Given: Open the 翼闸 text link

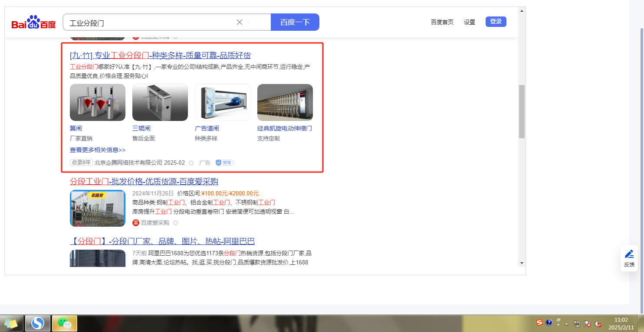Looking at the screenshot, I should [76, 128].
